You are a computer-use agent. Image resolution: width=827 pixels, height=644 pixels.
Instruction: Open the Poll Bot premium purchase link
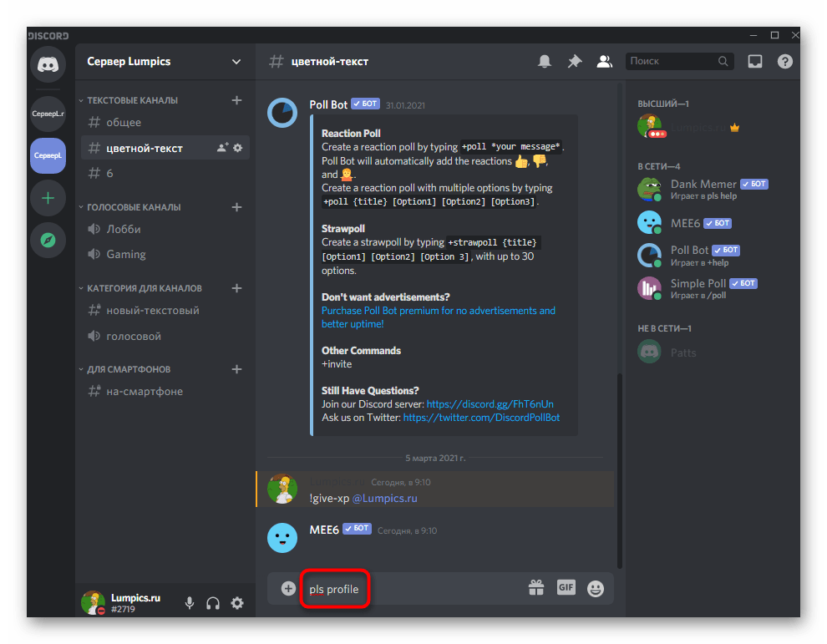point(438,311)
